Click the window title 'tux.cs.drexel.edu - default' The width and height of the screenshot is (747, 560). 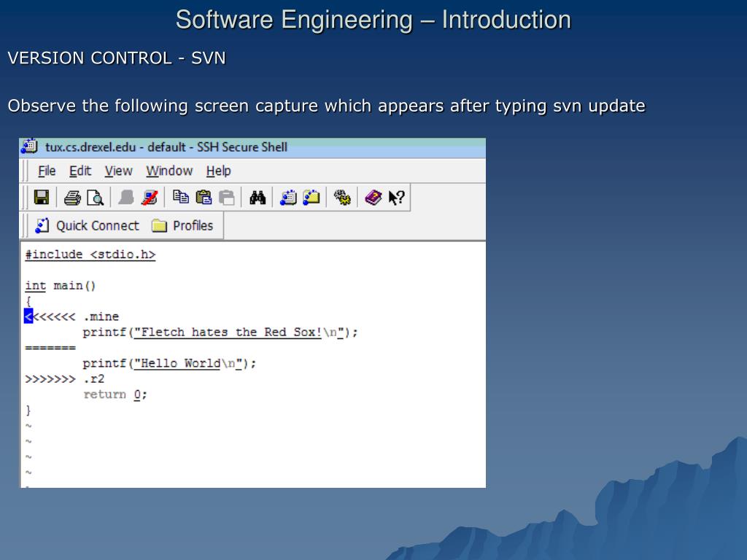[115, 147]
